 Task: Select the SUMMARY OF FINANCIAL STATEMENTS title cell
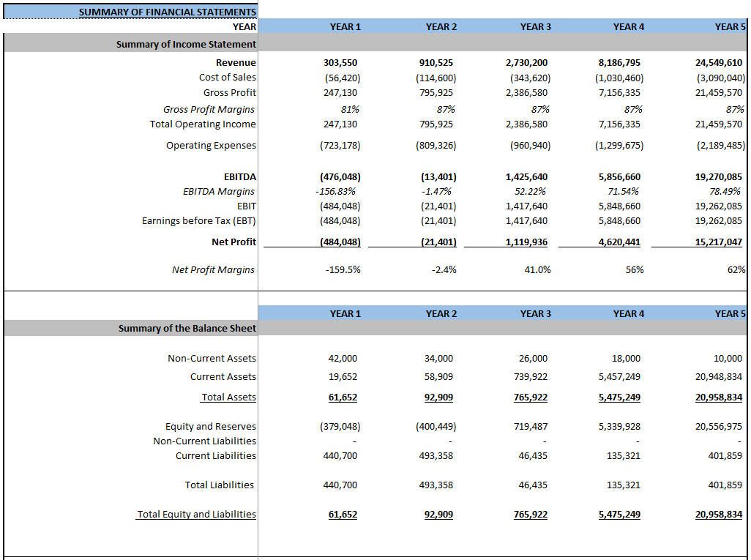point(166,11)
